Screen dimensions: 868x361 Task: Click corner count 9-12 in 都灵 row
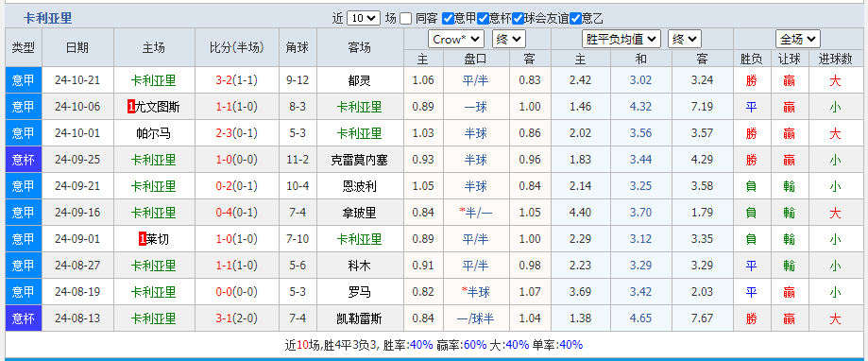(298, 81)
